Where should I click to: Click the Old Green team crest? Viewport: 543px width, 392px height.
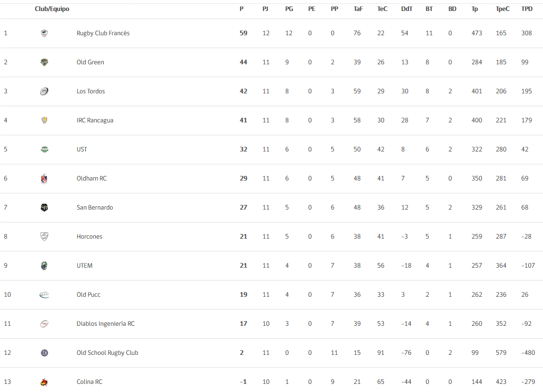click(x=44, y=62)
